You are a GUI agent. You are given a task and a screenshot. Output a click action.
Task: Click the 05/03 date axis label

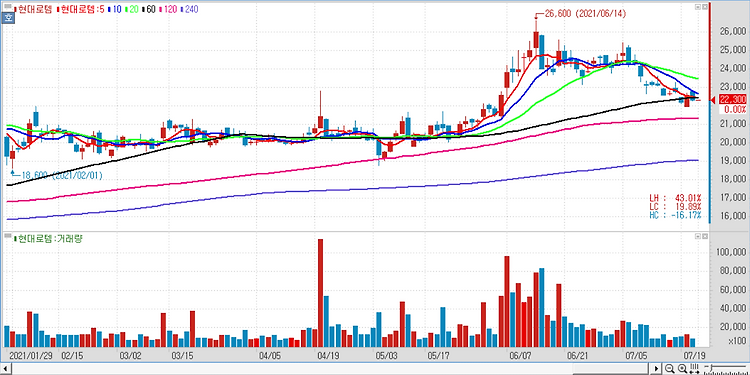tap(387, 356)
